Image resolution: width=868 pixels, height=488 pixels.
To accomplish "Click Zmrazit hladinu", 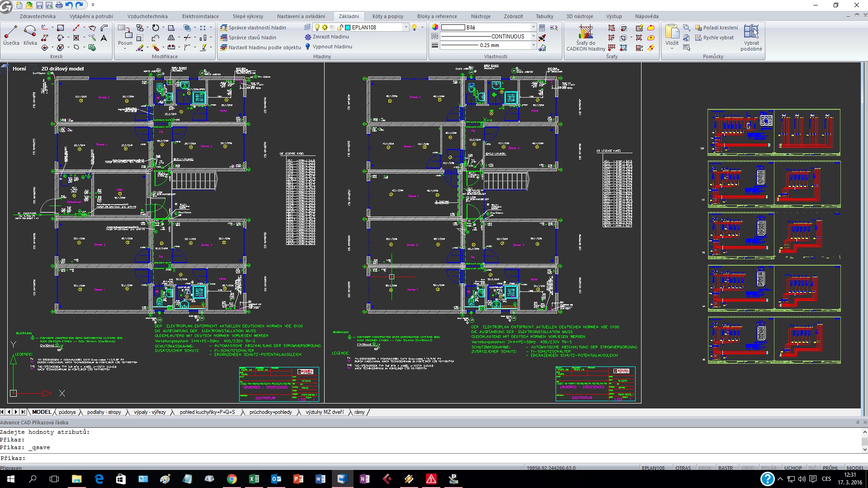I will click(326, 37).
